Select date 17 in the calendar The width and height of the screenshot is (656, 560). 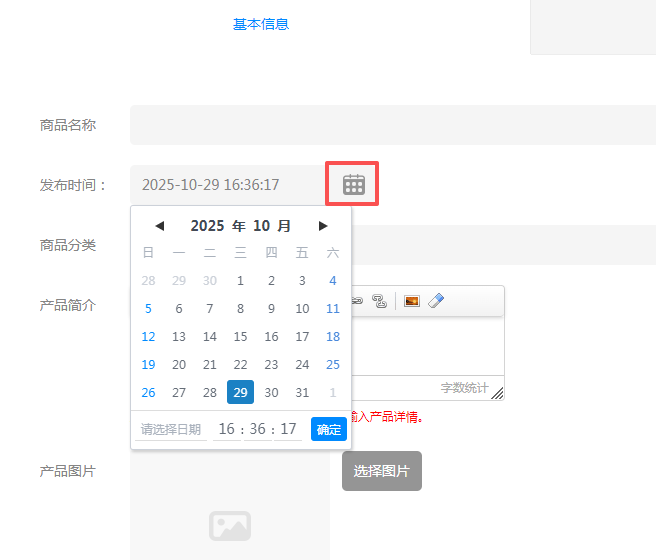tap(302, 337)
